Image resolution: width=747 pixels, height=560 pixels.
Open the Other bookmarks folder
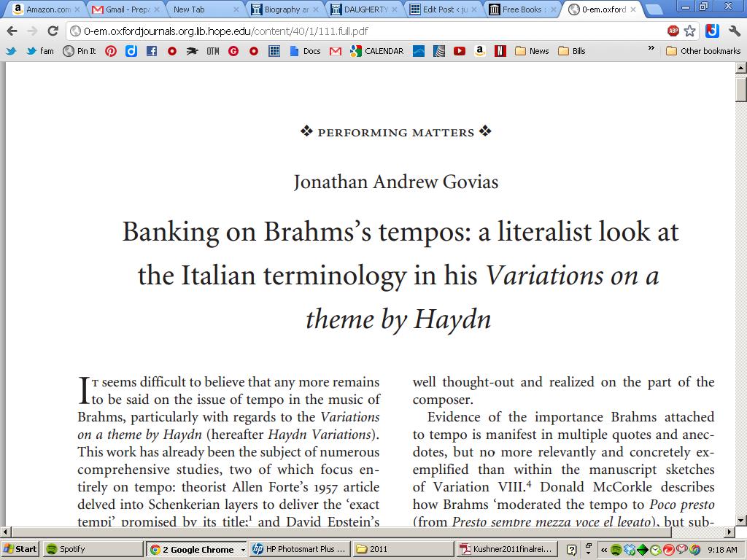(703, 51)
